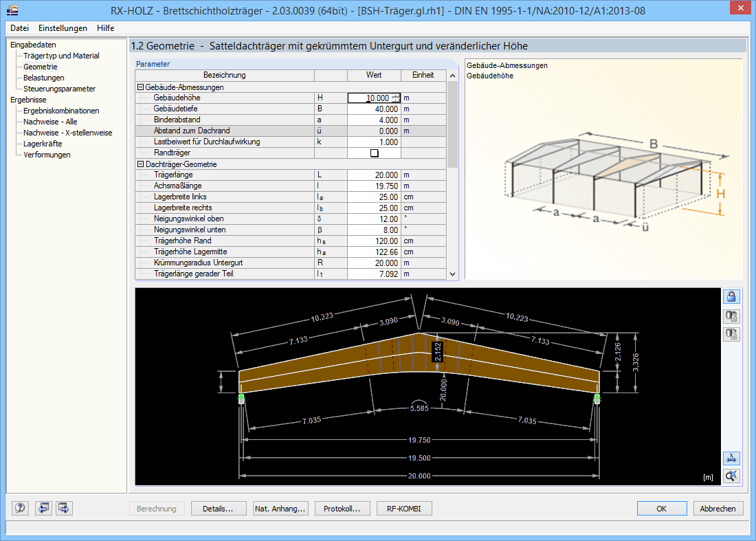Viewport: 756px width, 541px height.
Task: Toggle the dimension lines display icon
Action: coord(731,458)
